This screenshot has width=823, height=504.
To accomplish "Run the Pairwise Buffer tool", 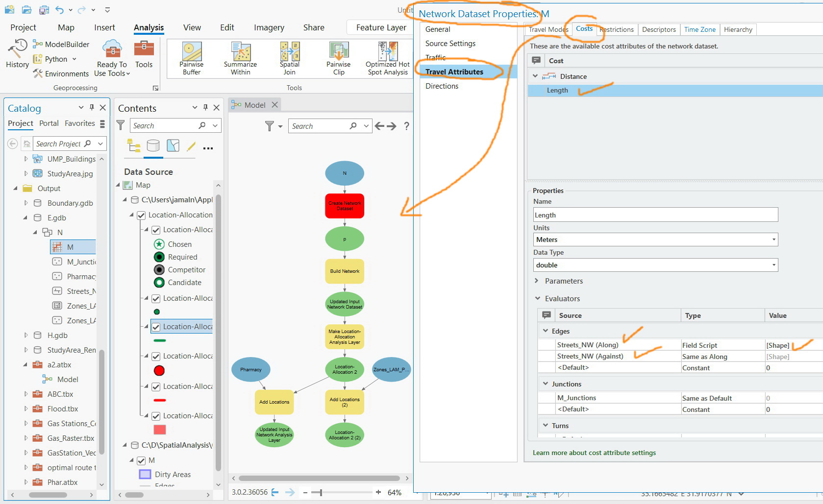I will point(191,58).
